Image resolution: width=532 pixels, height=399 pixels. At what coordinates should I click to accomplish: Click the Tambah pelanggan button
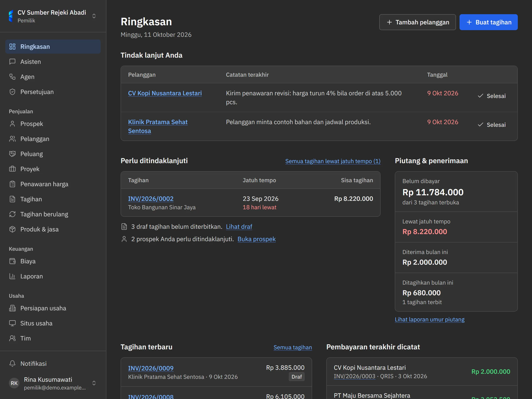click(x=418, y=22)
